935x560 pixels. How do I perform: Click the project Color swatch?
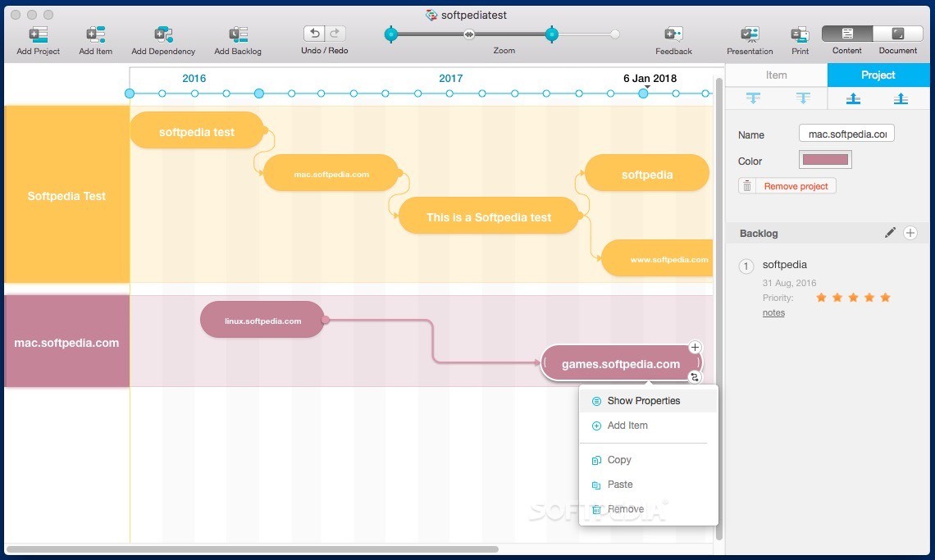825,159
